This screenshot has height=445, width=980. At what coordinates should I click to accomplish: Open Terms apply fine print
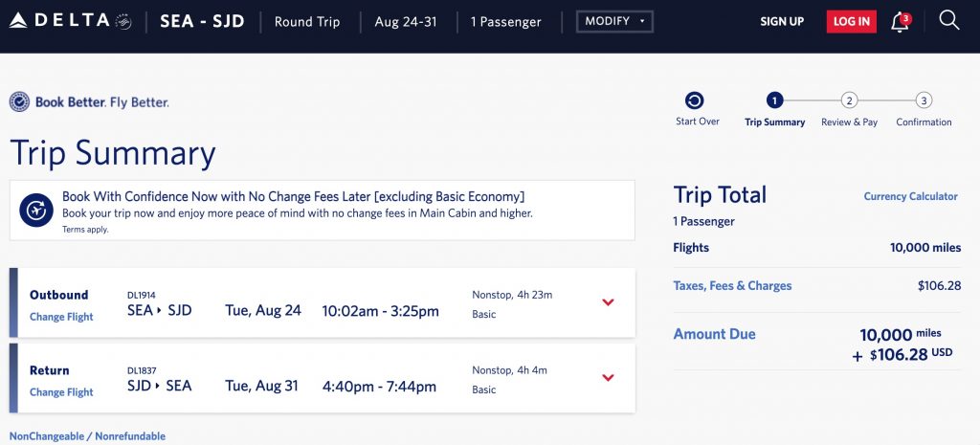[85, 230]
